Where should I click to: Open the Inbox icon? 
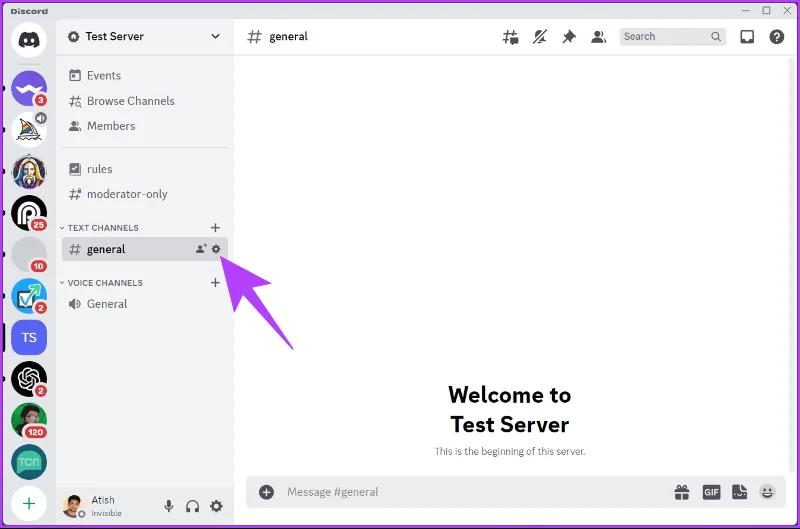pos(747,37)
